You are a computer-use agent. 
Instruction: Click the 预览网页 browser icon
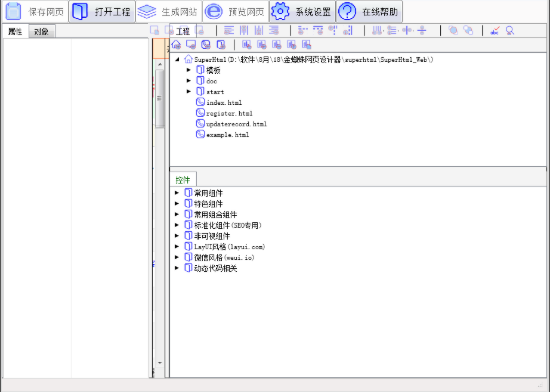[214, 12]
